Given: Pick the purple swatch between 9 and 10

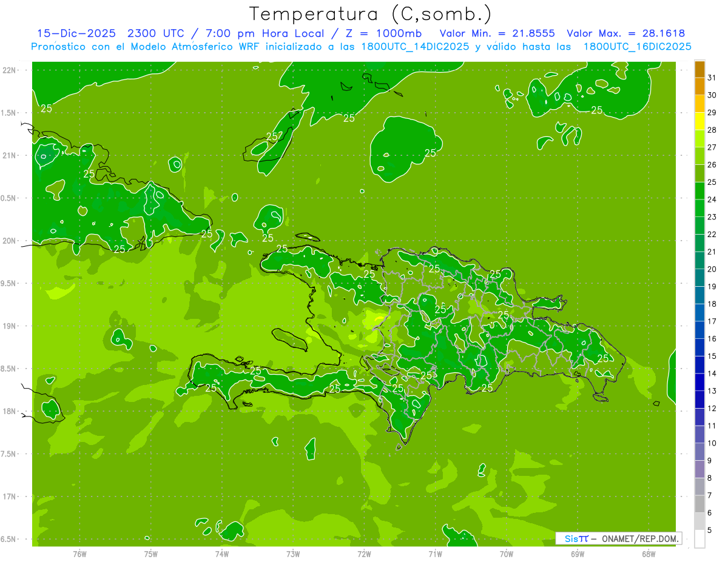Looking at the screenshot, I should [699, 452].
